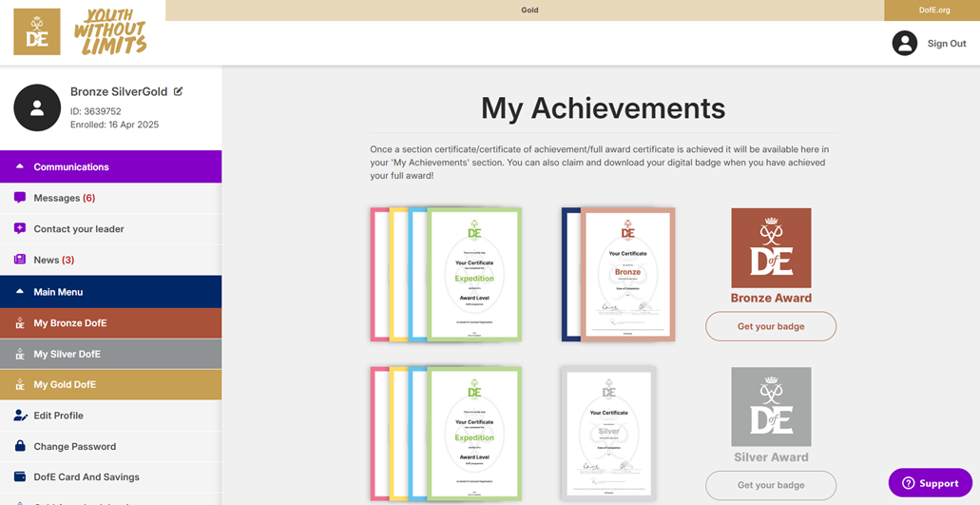Click the Edit Profile person icon
Screen dimensions: 980x505
pos(20,416)
